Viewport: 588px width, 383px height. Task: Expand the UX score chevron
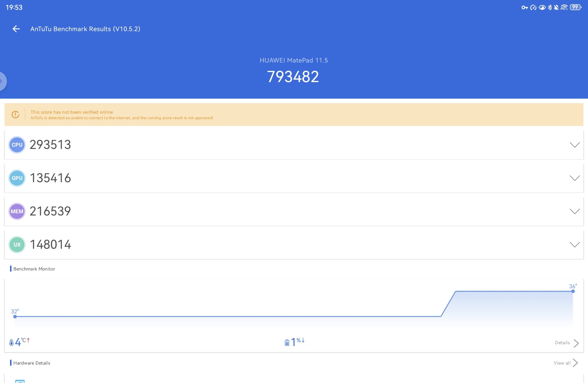(x=575, y=245)
